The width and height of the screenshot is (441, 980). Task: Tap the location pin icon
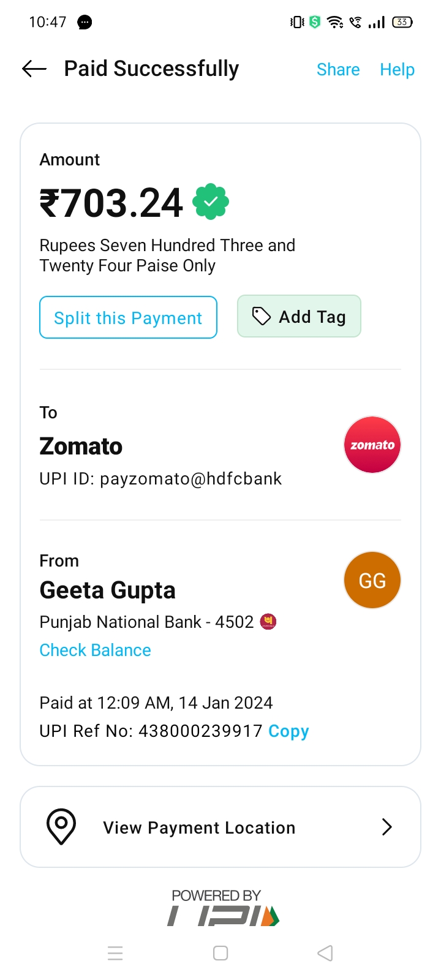coord(61,826)
